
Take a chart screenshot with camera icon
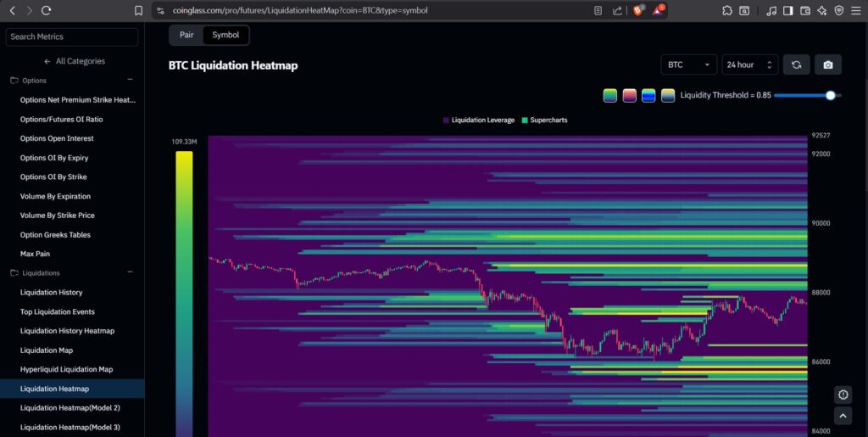tap(827, 65)
